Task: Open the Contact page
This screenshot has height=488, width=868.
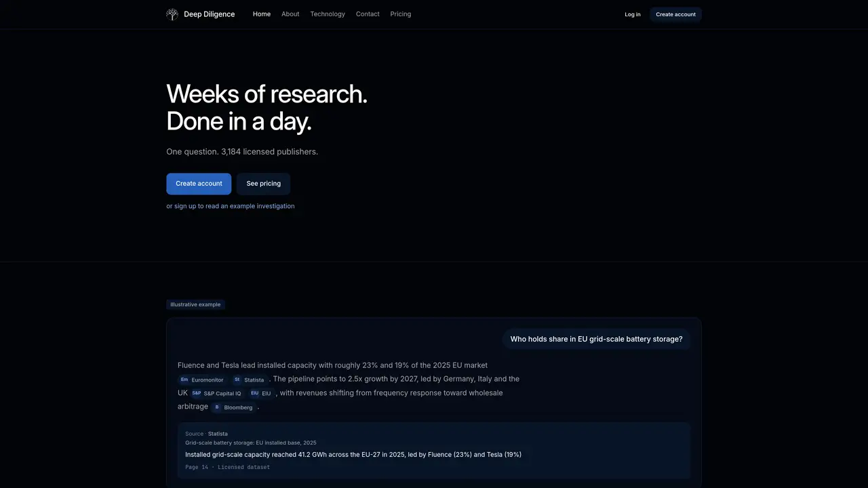Action: (x=368, y=14)
